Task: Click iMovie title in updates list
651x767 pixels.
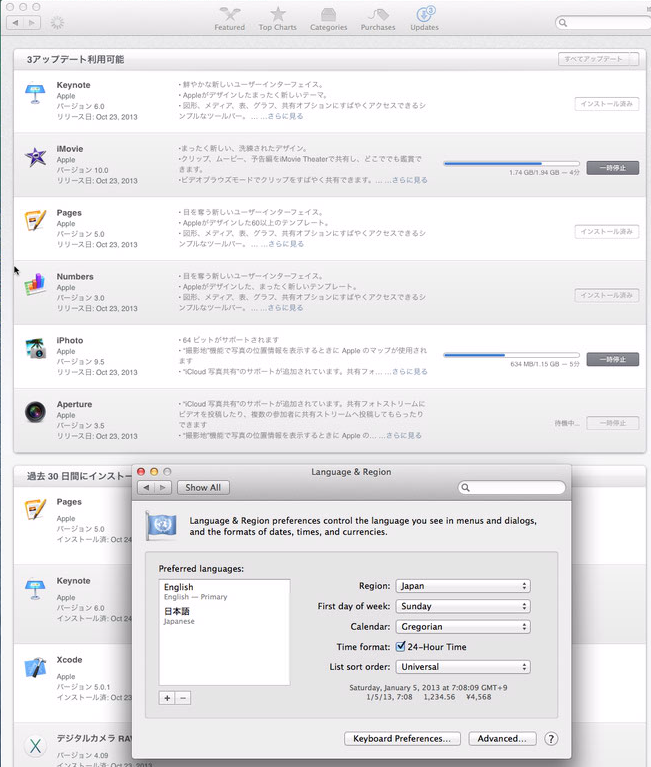Action: tap(70, 149)
